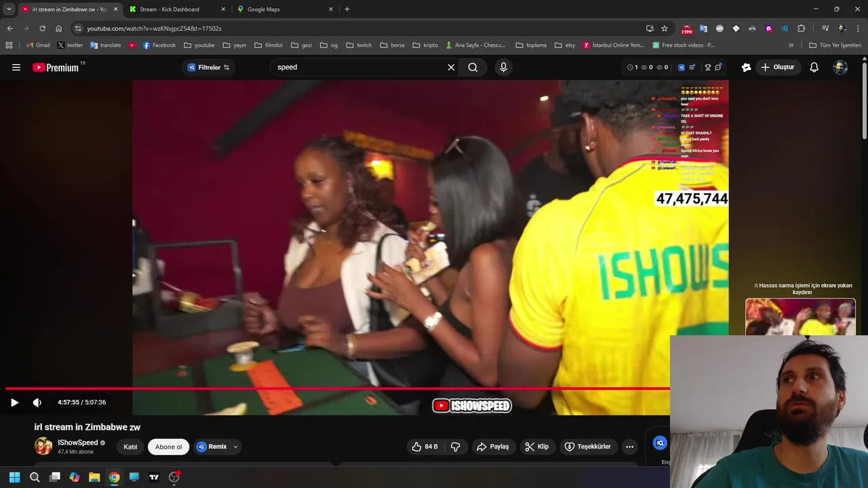The width and height of the screenshot is (868, 488).
Task: Click the address bar URL
Action: tap(155, 28)
